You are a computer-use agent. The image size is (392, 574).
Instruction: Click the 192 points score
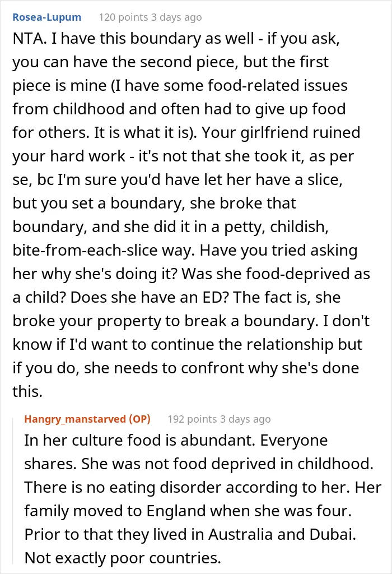192,419
